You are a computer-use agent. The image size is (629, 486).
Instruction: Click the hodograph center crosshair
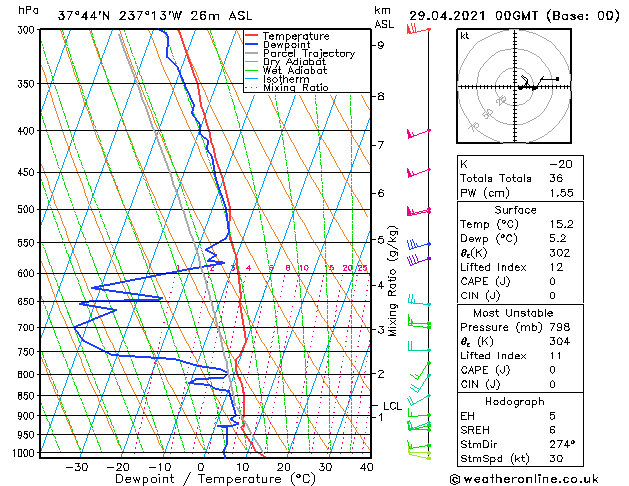click(x=515, y=87)
